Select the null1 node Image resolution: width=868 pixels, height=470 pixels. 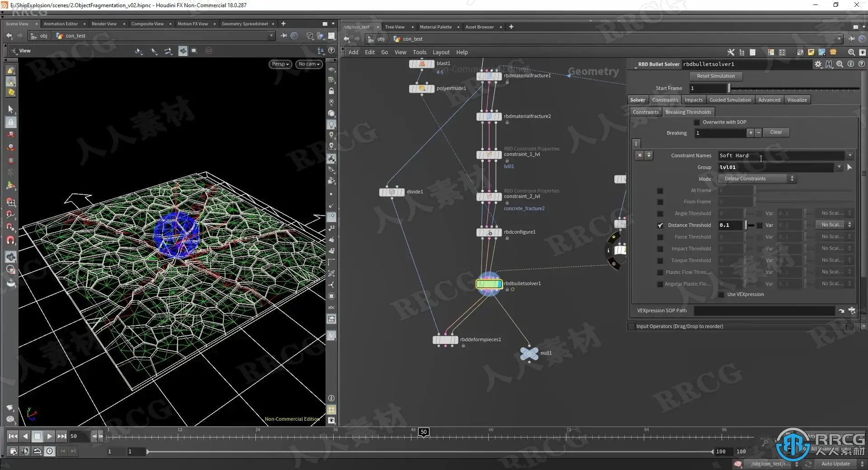(529, 353)
